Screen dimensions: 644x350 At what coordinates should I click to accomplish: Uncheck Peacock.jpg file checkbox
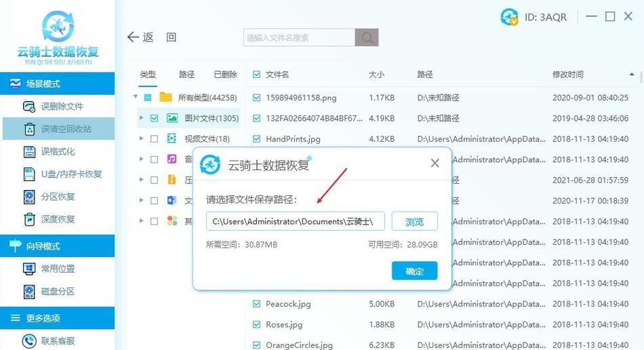point(257,304)
